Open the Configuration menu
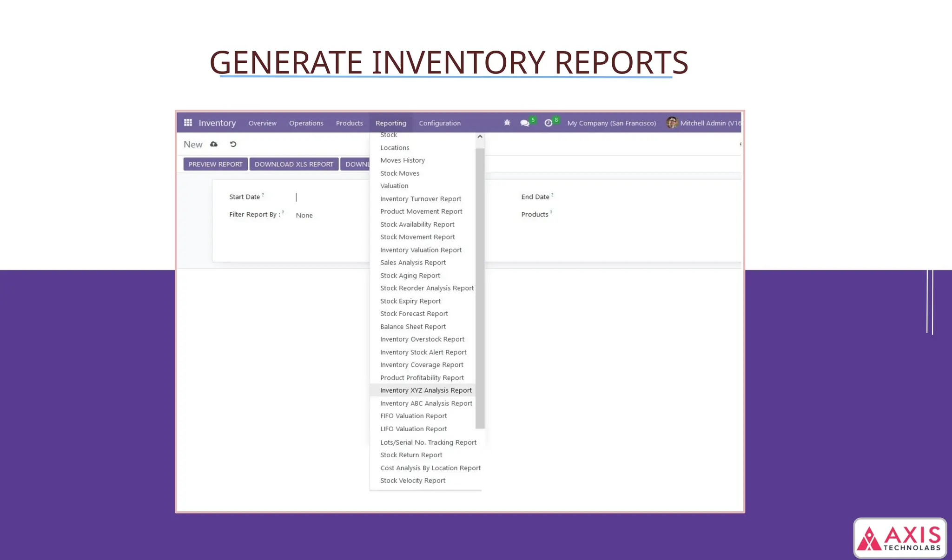Viewport: 952px width, 560px height. [x=440, y=123]
